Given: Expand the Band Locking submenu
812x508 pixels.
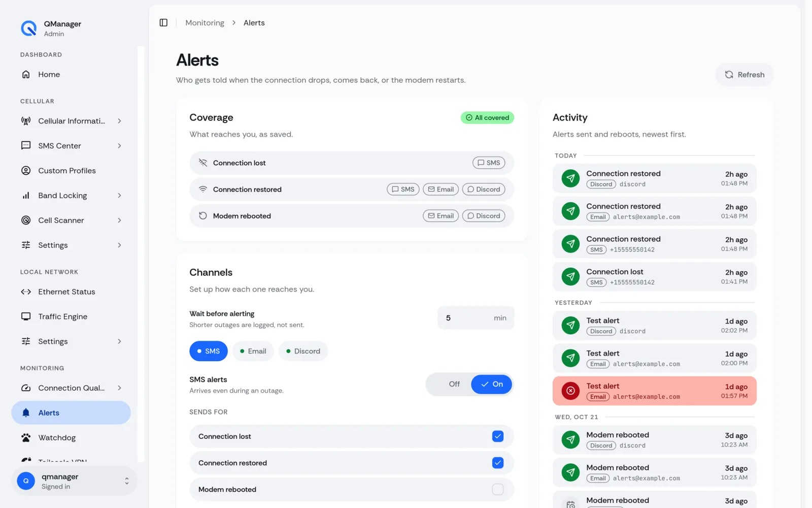Looking at the screenshot, I should point(120,196).
